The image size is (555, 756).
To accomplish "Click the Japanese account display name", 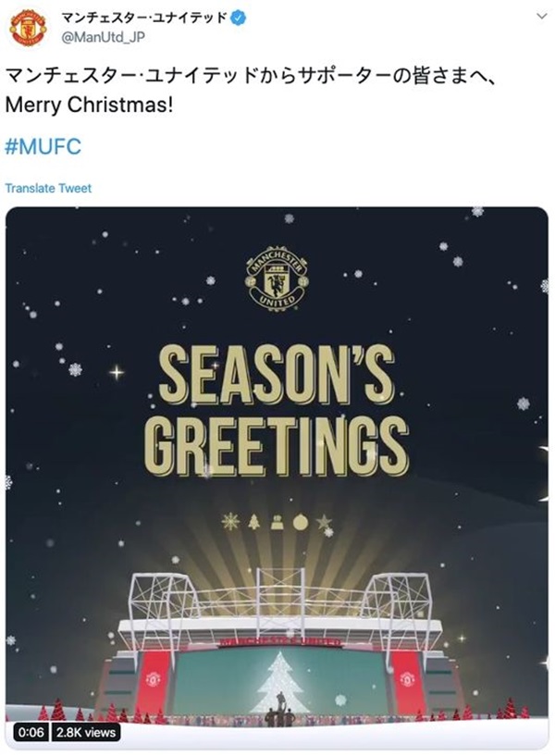I will [x=144, y=19].
